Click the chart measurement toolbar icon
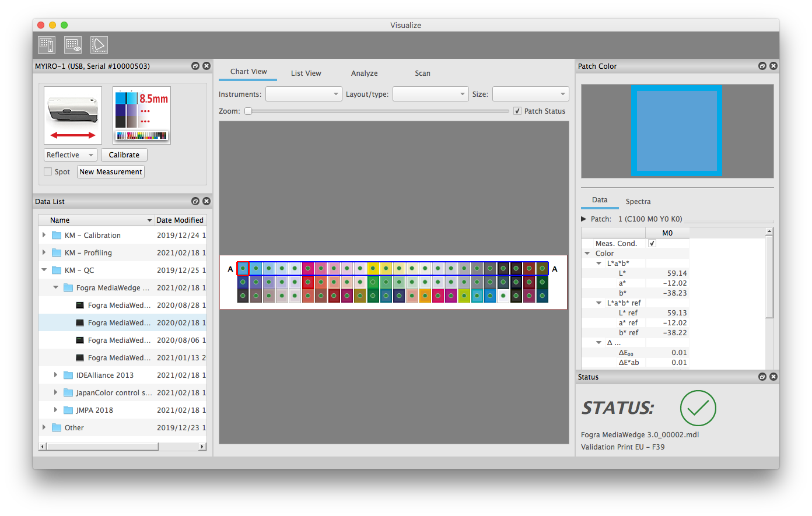Viewport: 812px width, 516px height. point(47,45)
